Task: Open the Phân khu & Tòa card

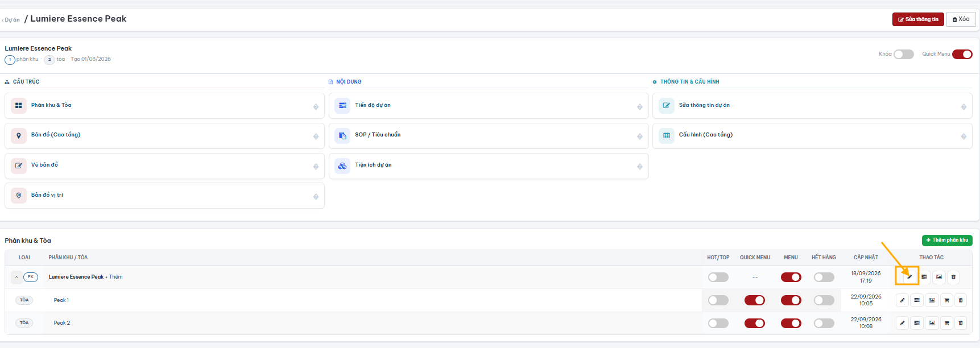Action: [164, 106]
